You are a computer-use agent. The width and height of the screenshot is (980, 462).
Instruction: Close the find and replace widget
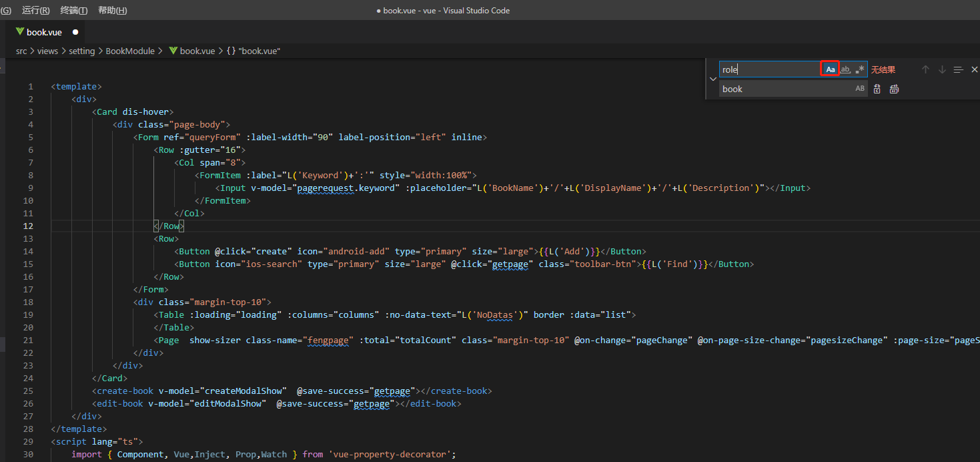click(x=974, y=69)
